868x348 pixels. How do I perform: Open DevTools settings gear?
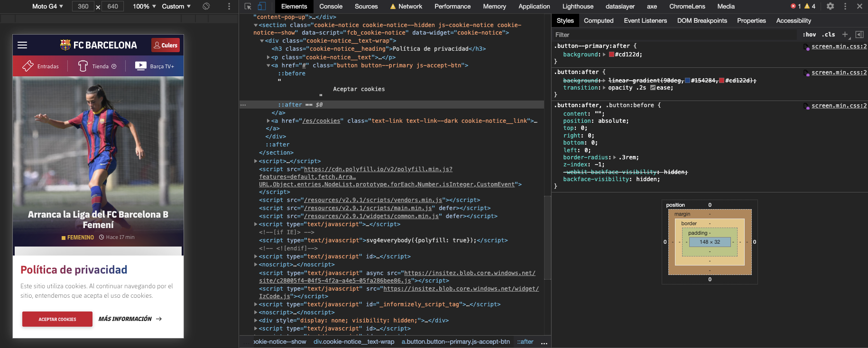point(830,6)
